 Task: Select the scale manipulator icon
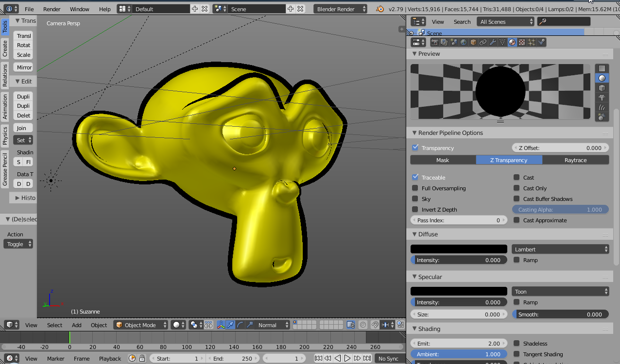(250, 325)
